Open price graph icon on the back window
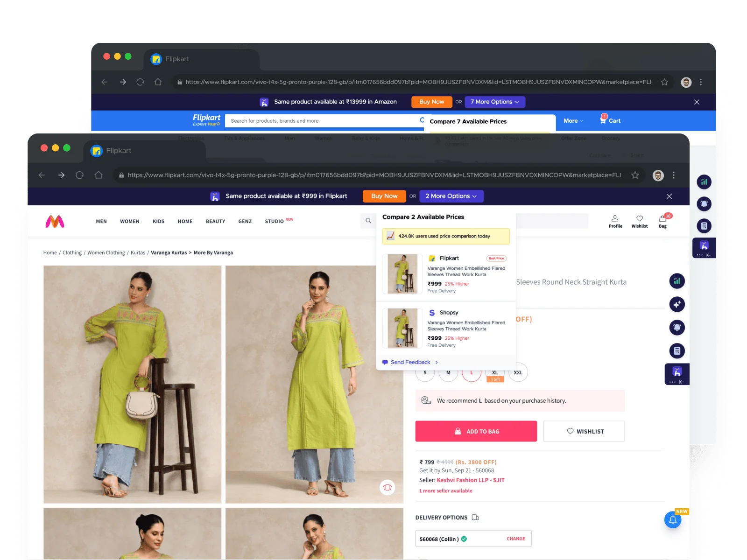 [x=704, y=182]
